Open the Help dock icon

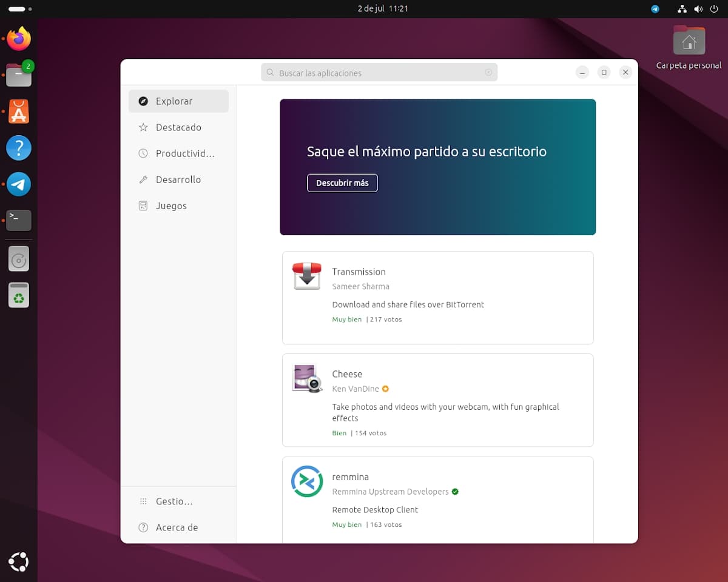pyautogui.click(x=19, y=148)
